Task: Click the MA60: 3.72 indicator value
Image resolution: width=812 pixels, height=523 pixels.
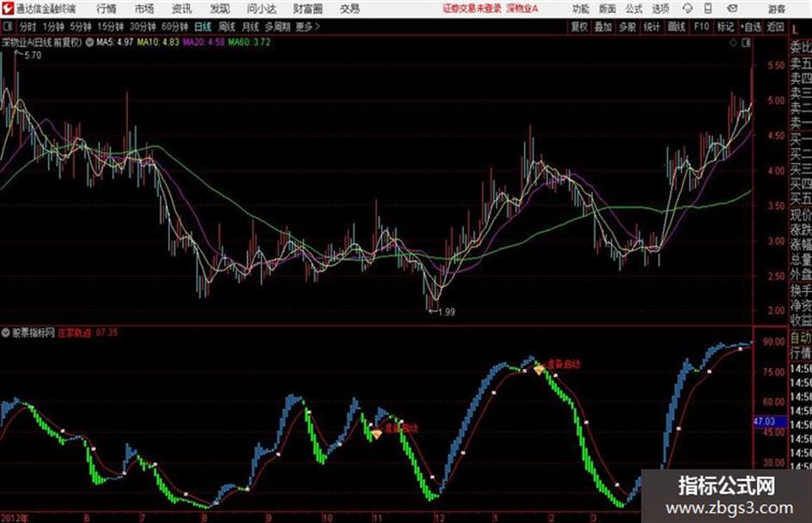Action: (x=249, y=42)
